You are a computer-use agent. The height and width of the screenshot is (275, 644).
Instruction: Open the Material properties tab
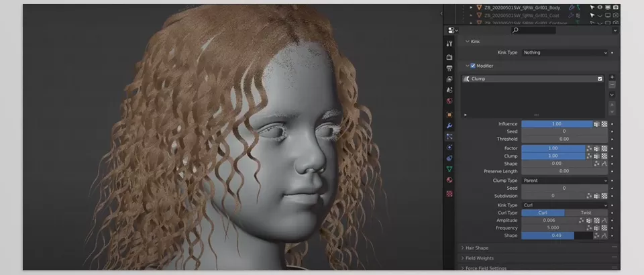click(449, 180)
